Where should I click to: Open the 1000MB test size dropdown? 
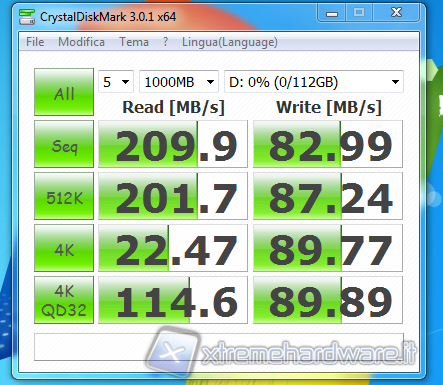tap(179, 82)
